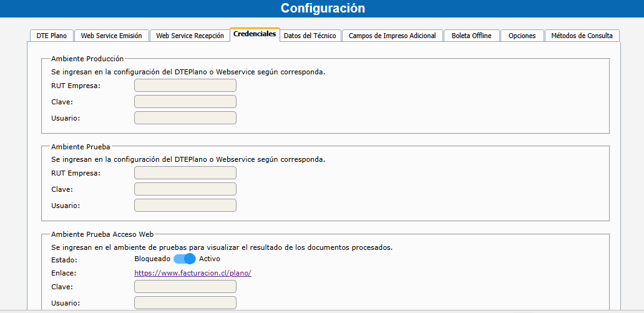The width and height of the screenshot is (644, 313).
Task: Click the Ambiente Producción group label
Action: tap(87, 59)
